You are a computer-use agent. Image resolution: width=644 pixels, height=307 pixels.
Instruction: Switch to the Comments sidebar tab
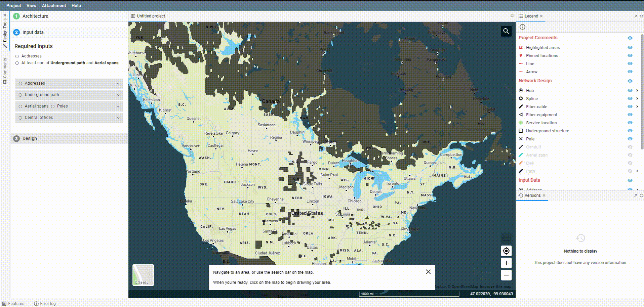coord(5,71)
